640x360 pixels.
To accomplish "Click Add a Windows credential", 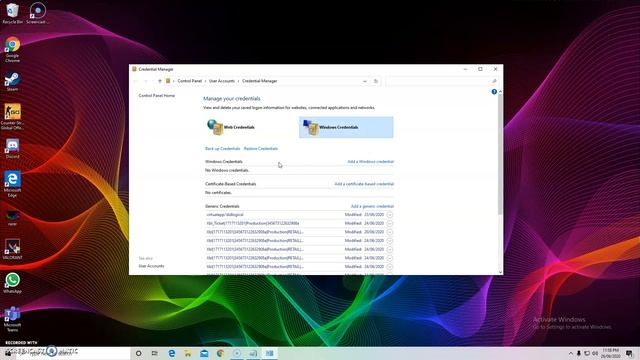I will [371, 162].
